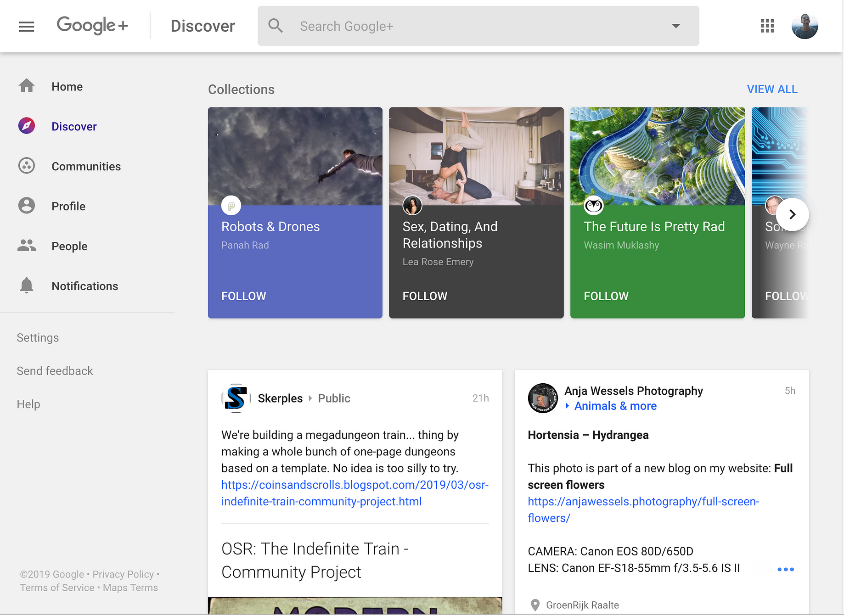Open GroenRijk Raalte location
Screen dimensions: 844x616
[582, 605]
